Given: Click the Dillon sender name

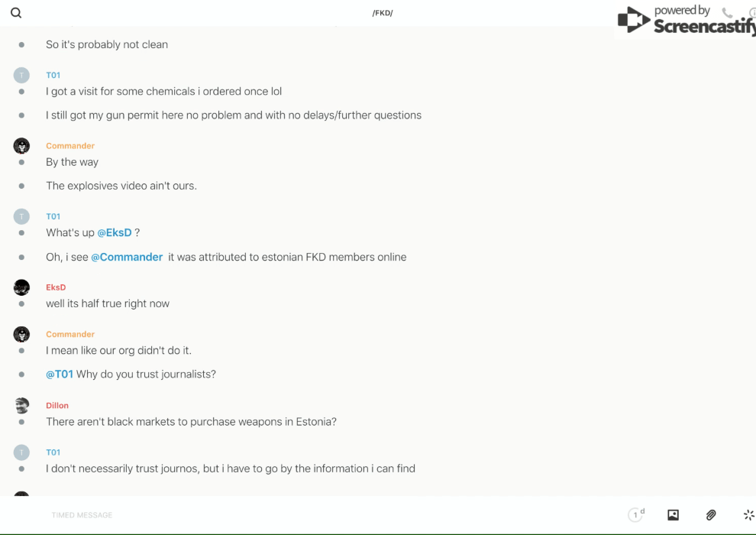Looking at the screenshot, I should coord(57,405).
